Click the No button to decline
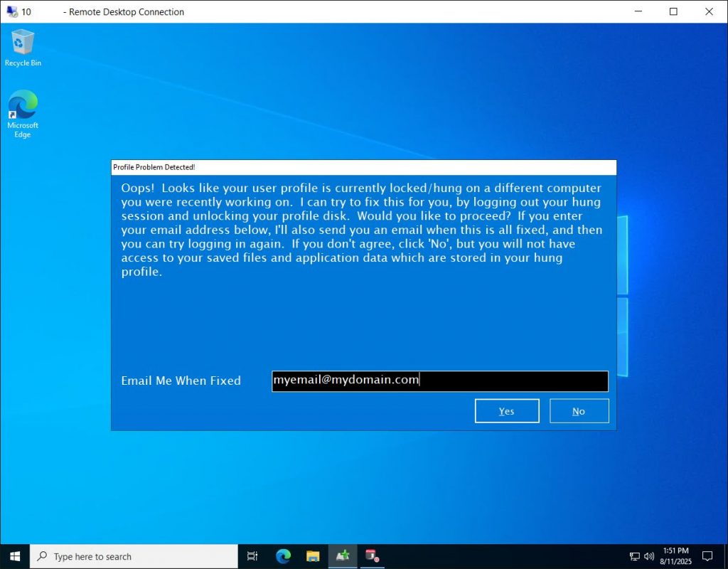This screenshot has height=569, width=728. point(579,411)
